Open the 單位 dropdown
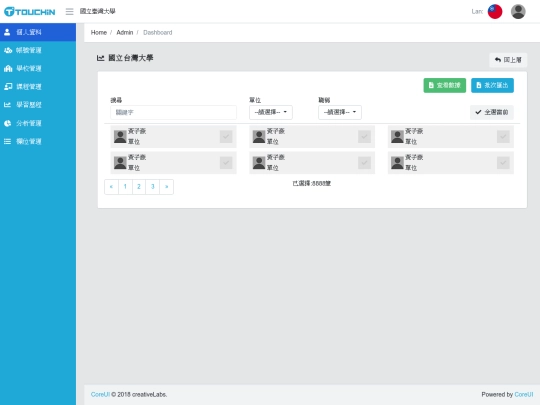Viewport: 540px width, 405px height. [271, 112]
